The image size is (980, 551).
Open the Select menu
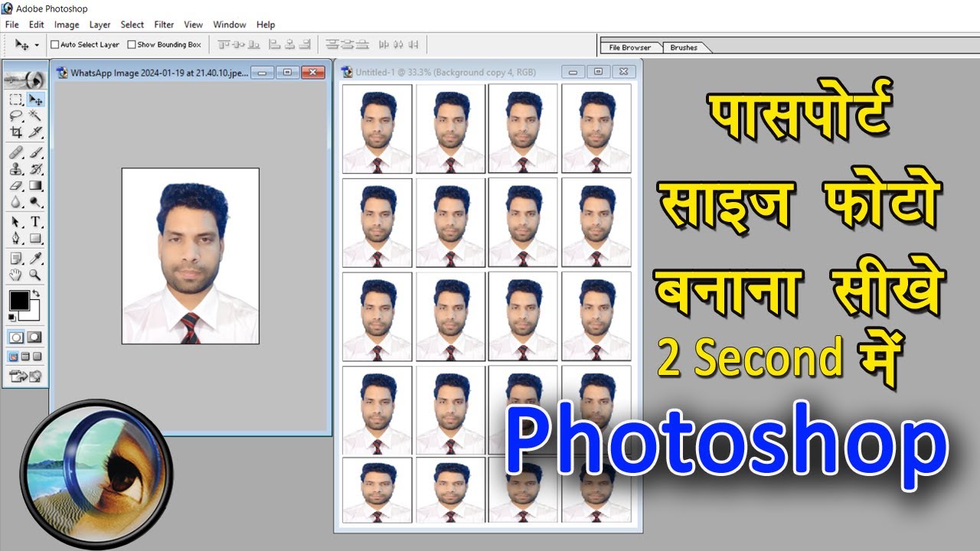pos(132,24)
